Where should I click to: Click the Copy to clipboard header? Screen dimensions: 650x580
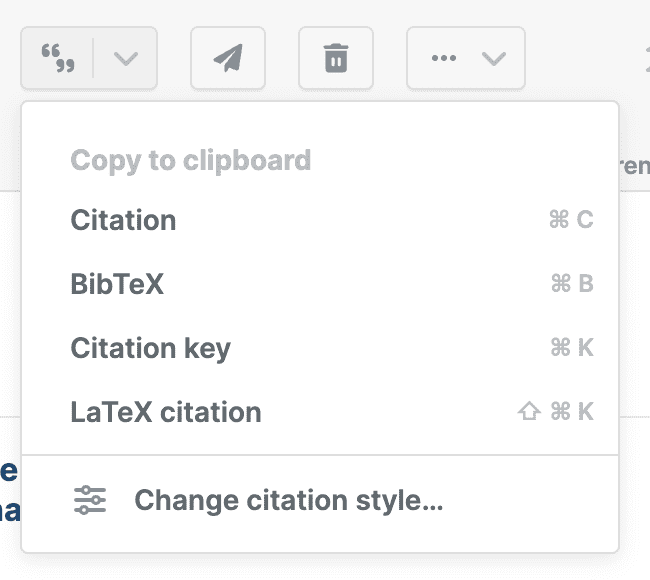pos(190,160)
